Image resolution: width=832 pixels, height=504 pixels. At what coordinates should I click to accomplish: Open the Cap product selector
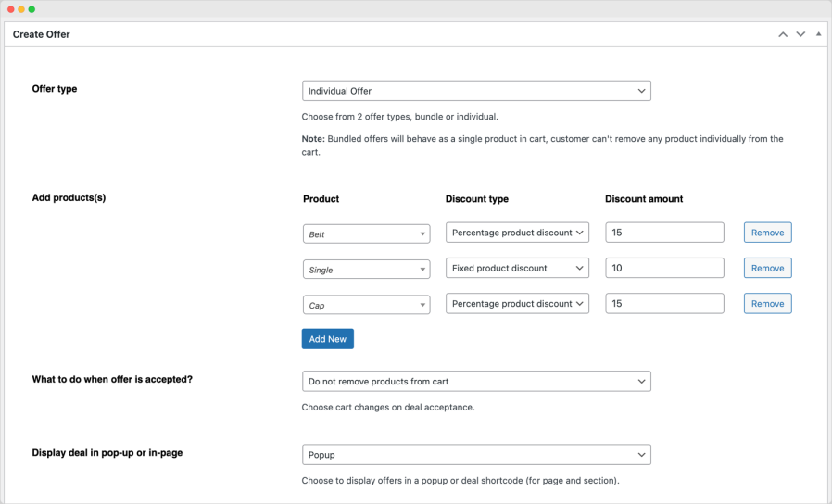click(x=366, y=305)
